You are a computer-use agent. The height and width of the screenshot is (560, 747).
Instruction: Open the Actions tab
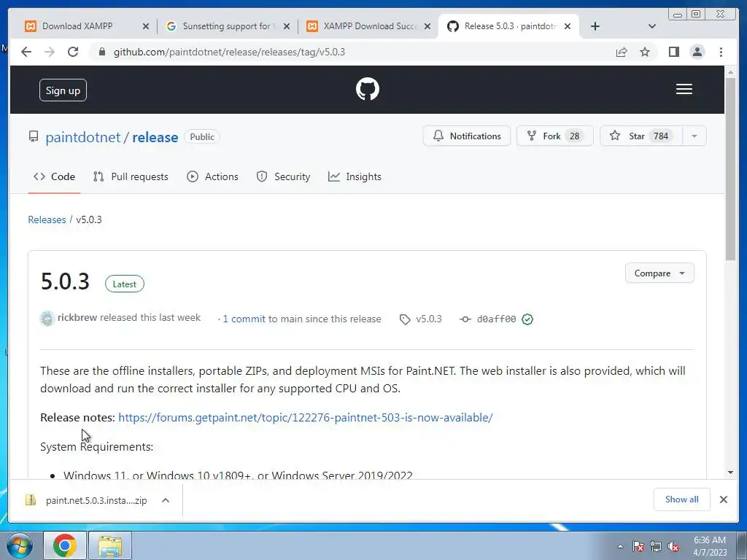pyautogui.click(x=212, y=176)
